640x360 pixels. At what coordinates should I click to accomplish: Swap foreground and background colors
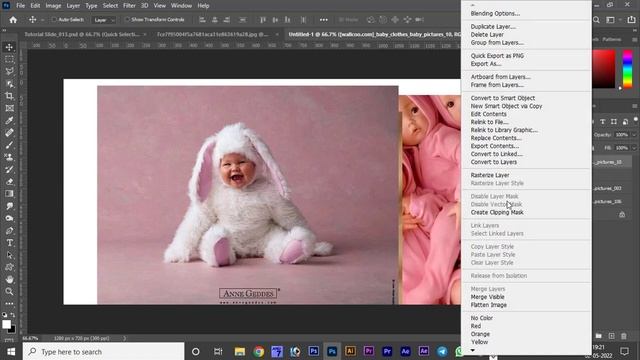pyautogui.click(x=13, y=315)
